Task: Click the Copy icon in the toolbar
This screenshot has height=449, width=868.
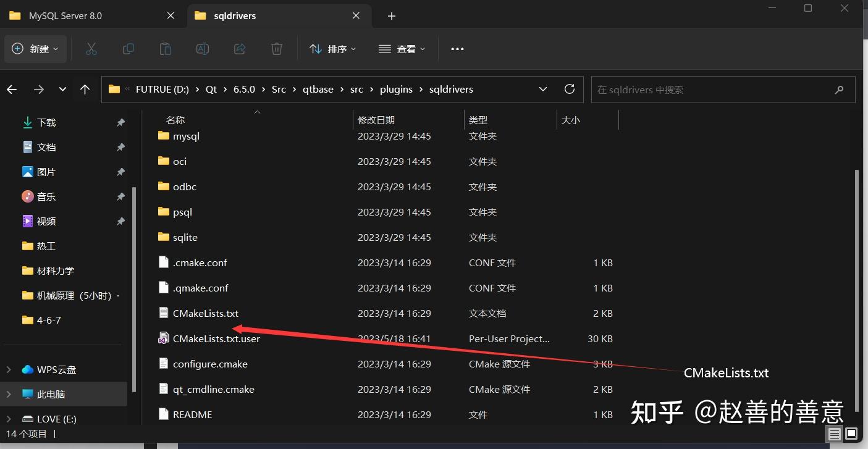Action: pyautogui.click(x=129, y=49)
